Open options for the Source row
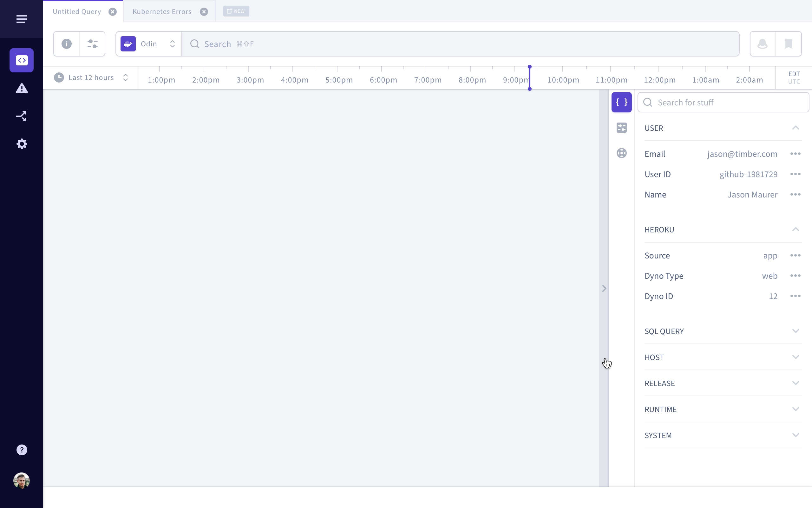 pos(795,255)
